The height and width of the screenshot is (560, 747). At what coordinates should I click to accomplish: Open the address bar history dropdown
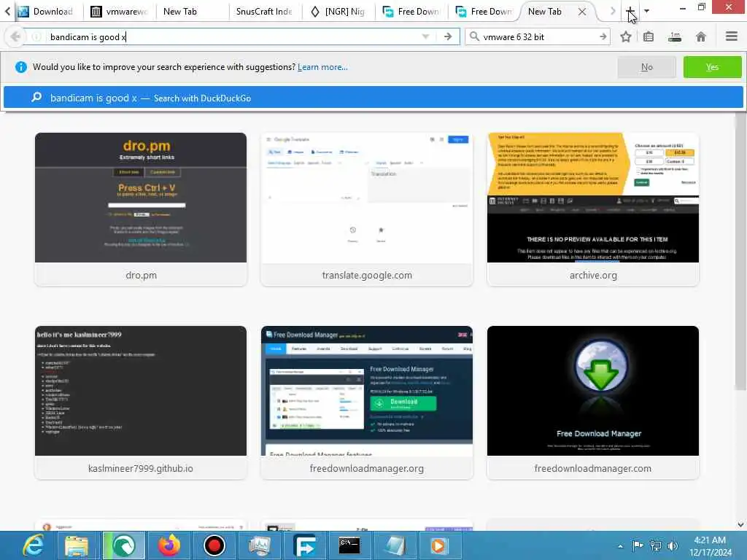click(x=425, y=36)
